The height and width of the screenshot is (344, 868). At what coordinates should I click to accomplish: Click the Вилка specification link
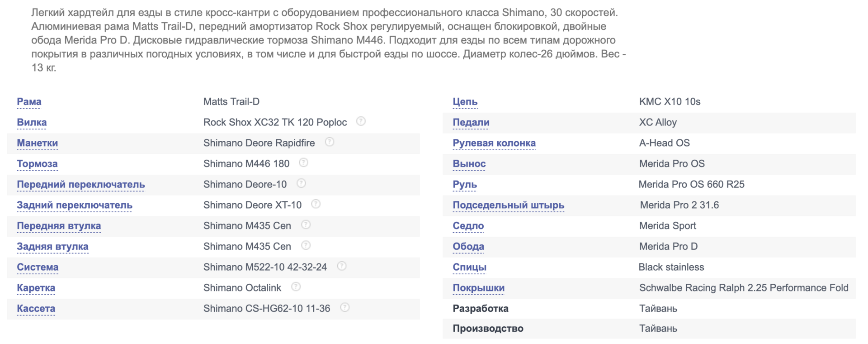coord(32,123)
